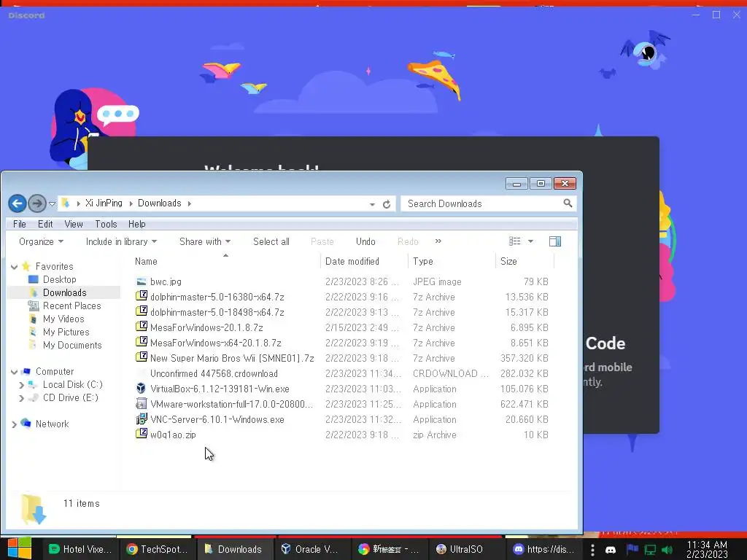Open the taskbar clock showing 11:34 AM
Viewport: 747px width, 560px height.
tap(707, 550)
